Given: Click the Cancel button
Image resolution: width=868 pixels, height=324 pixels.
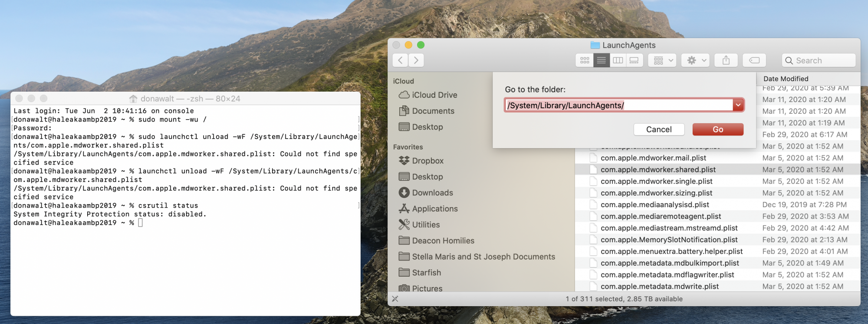Looking at the screenshot, I should pyautogui.click(x=659, y=129).
